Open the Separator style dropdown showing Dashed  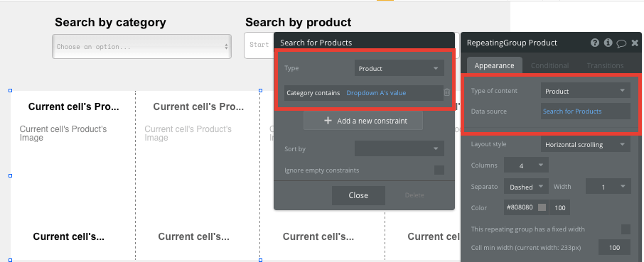click(x=526, y=187)
